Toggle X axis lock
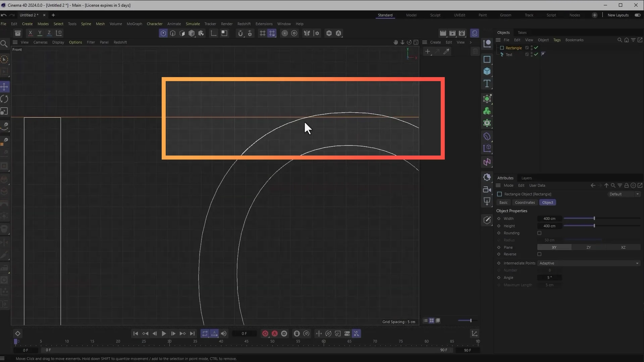 pos(30,33)
